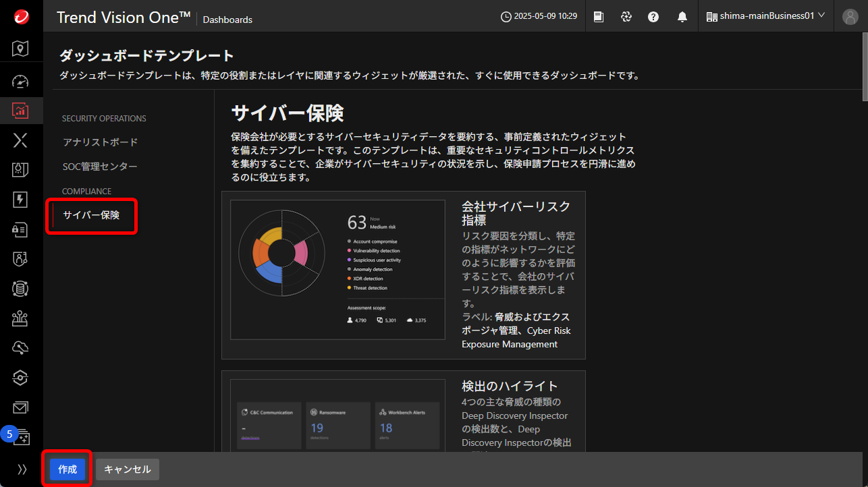Open the workflow lightning bolt sidebar icon

point(21,199)
